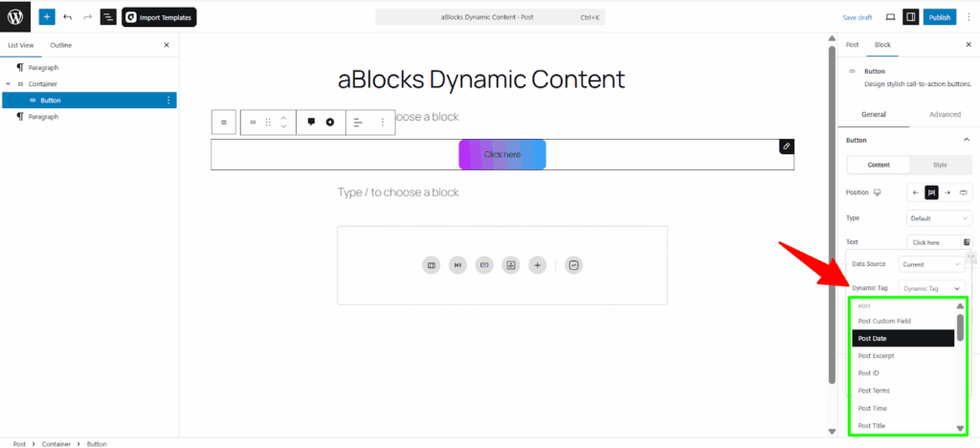Switch to the Post settings tab
Viewport: 980px width, 448px height.
coord(852,45)
